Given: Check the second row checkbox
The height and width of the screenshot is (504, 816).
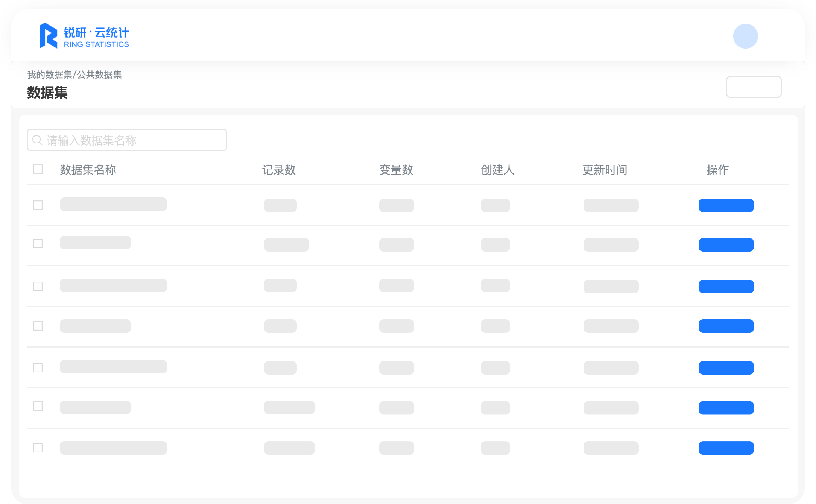Looking at the screenshot, I should tap(38, 244).
